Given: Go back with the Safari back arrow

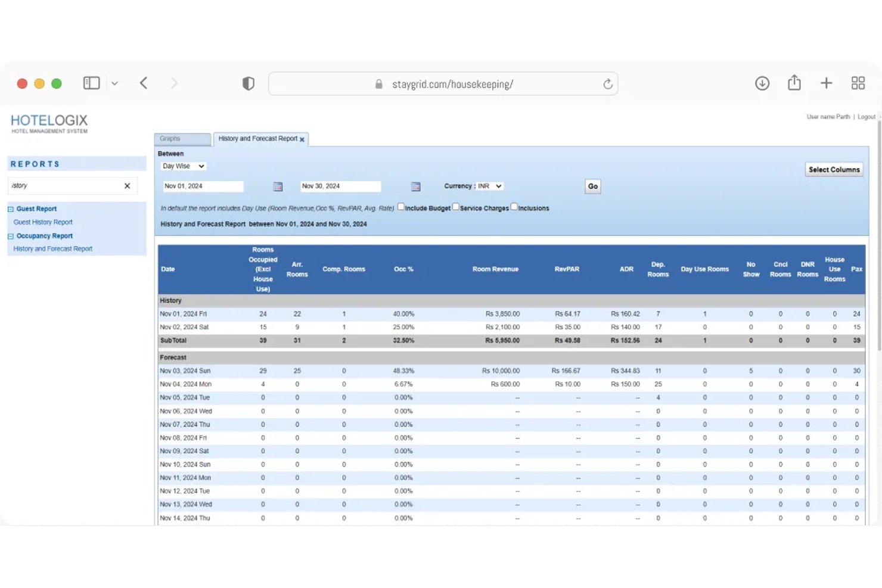Looking at the screenshot, I should [144, 83].
